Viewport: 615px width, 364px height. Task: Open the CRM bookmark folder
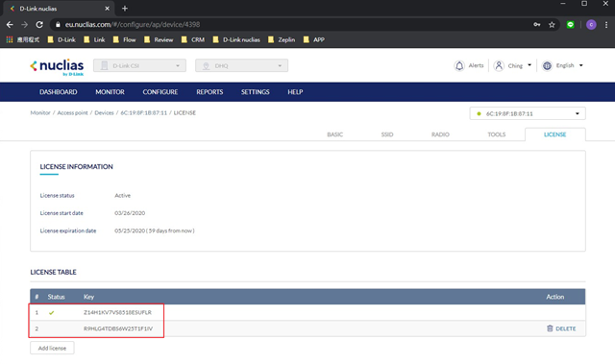point(192,39)
